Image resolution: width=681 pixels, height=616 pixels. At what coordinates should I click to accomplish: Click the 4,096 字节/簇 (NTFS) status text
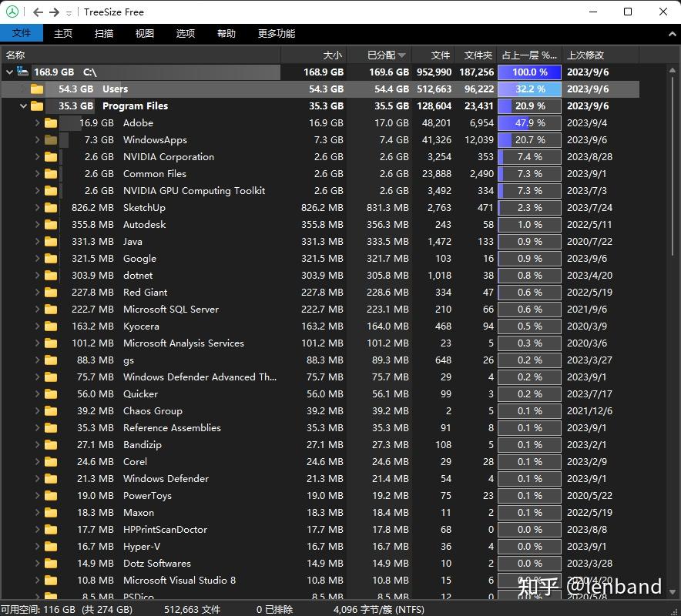(379, 610)
